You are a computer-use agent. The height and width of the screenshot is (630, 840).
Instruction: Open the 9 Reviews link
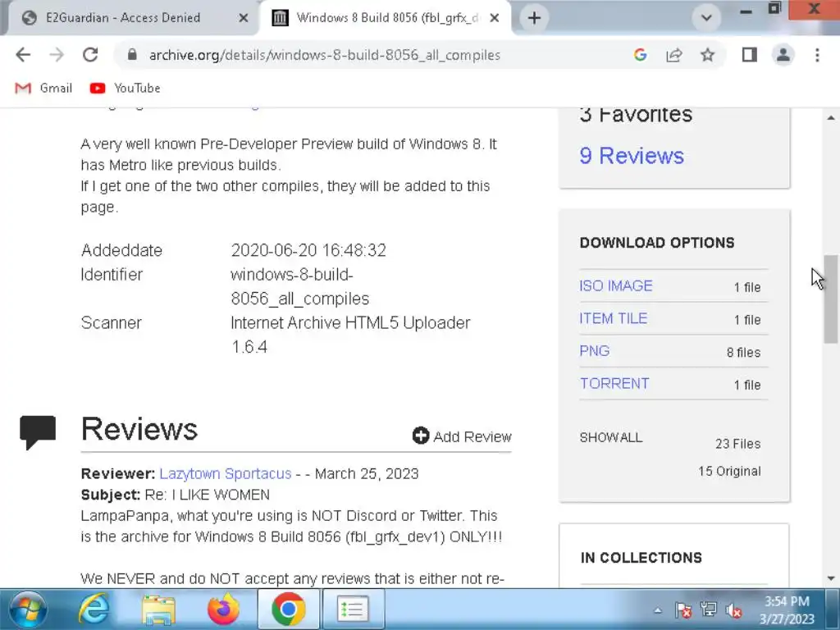(x=632, y=155)
